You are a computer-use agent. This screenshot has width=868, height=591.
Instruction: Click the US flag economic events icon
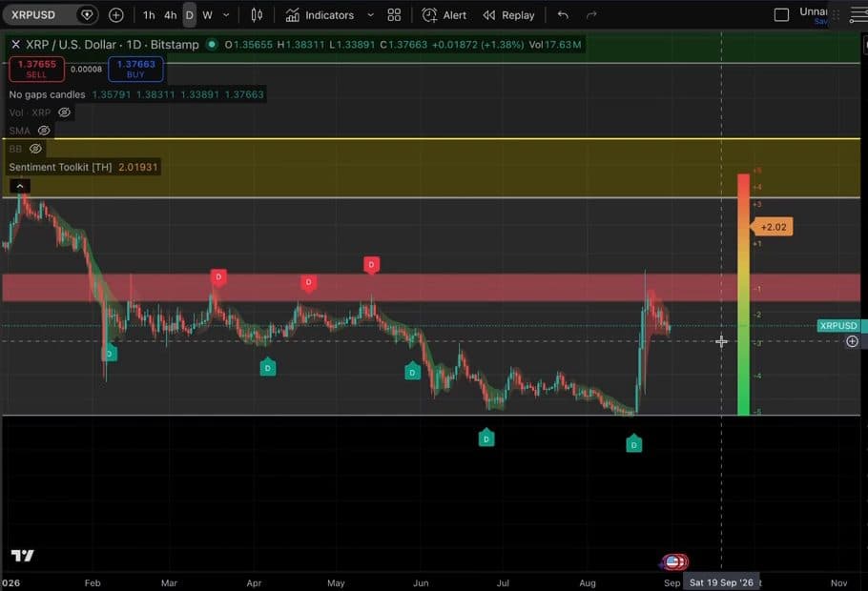click(x=674, y=562)
